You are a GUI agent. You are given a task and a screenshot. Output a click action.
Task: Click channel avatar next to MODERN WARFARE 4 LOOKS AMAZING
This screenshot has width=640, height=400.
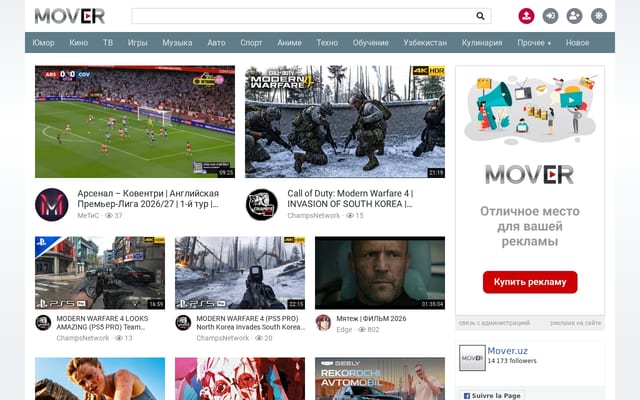point(43,323)
